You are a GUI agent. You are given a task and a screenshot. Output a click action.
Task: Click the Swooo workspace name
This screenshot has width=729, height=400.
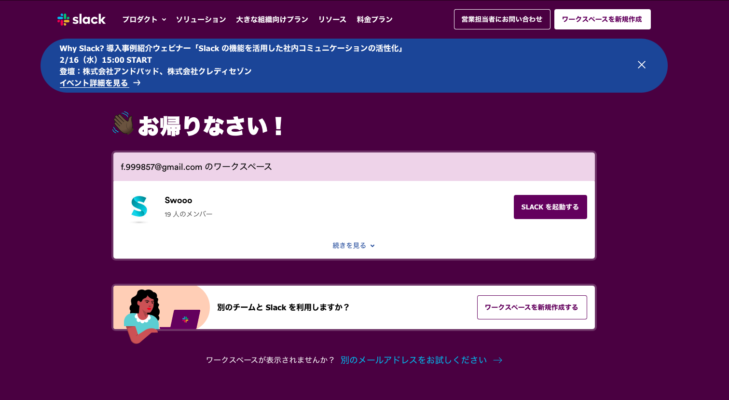click(x=178, y=200)
